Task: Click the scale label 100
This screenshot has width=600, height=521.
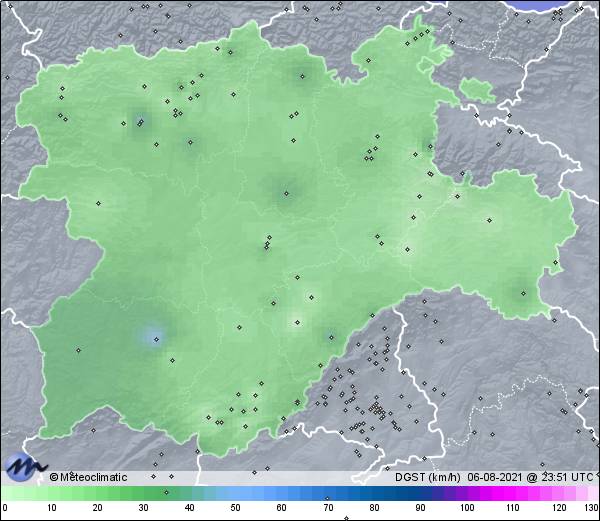Action: 467,508
